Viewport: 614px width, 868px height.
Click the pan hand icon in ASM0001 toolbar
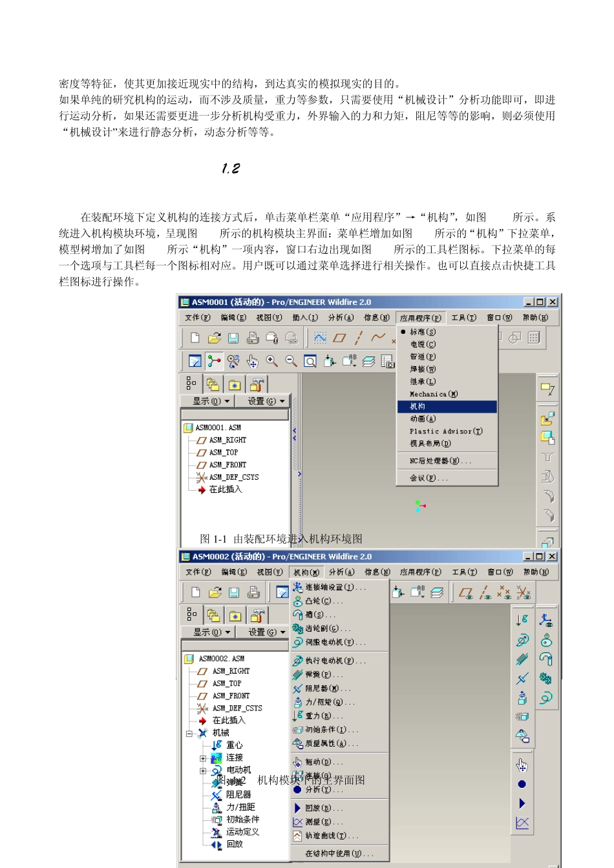click(253, 361)
